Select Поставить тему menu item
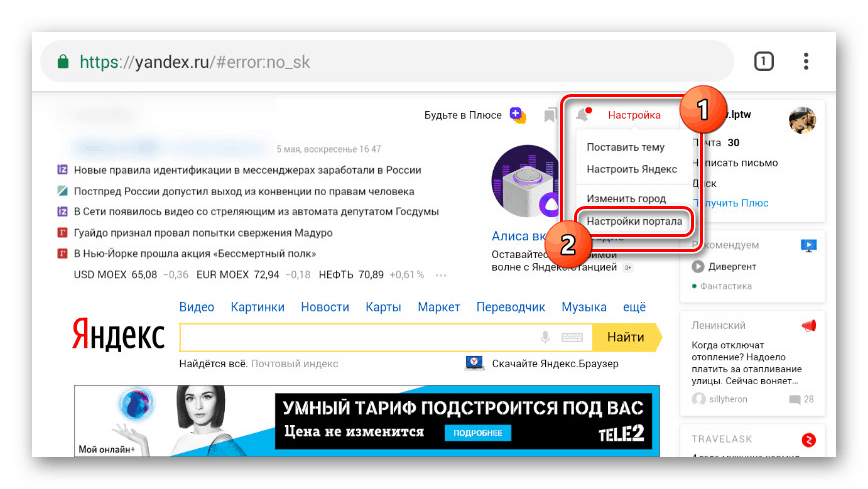This screenshot has width=868, height=489. tap(626, 147)
